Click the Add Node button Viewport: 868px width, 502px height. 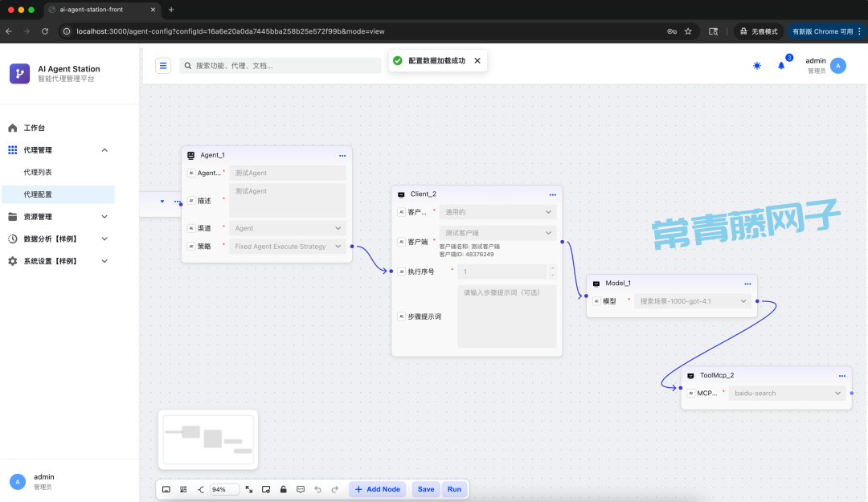[377, 489]
